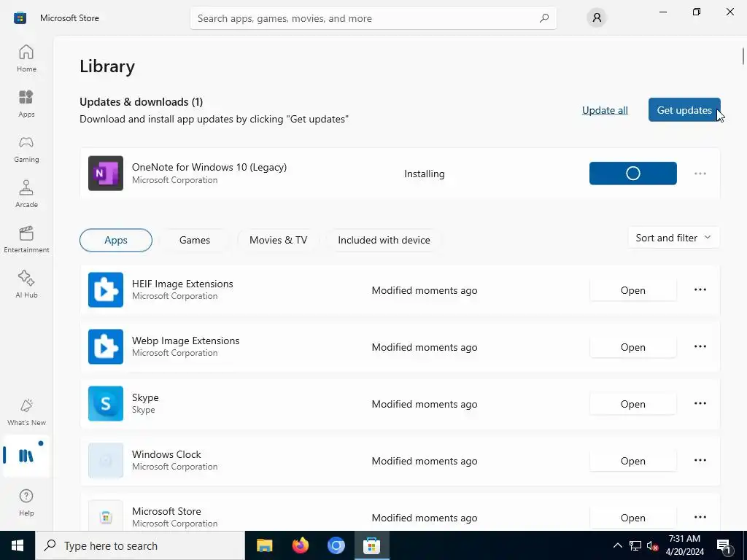Expand the Sort and filter dropdown
This screenshot has width=747, height=560.
tap(673, 238)
